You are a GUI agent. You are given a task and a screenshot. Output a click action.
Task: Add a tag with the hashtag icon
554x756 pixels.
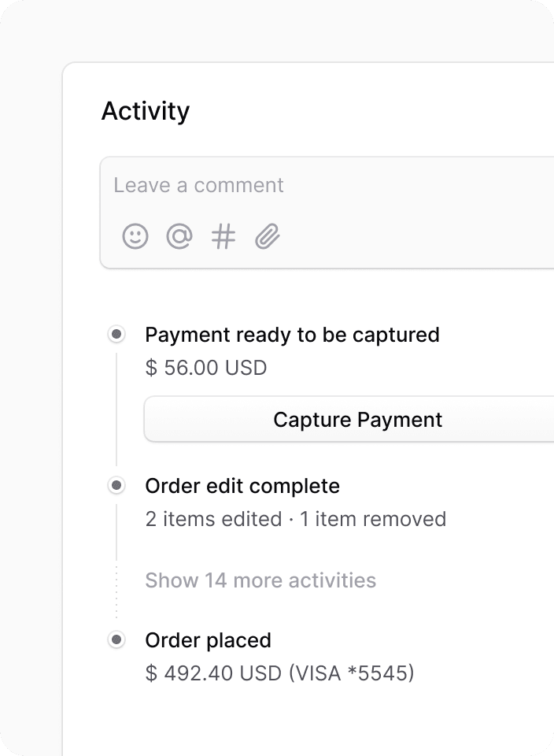(223, 236)
